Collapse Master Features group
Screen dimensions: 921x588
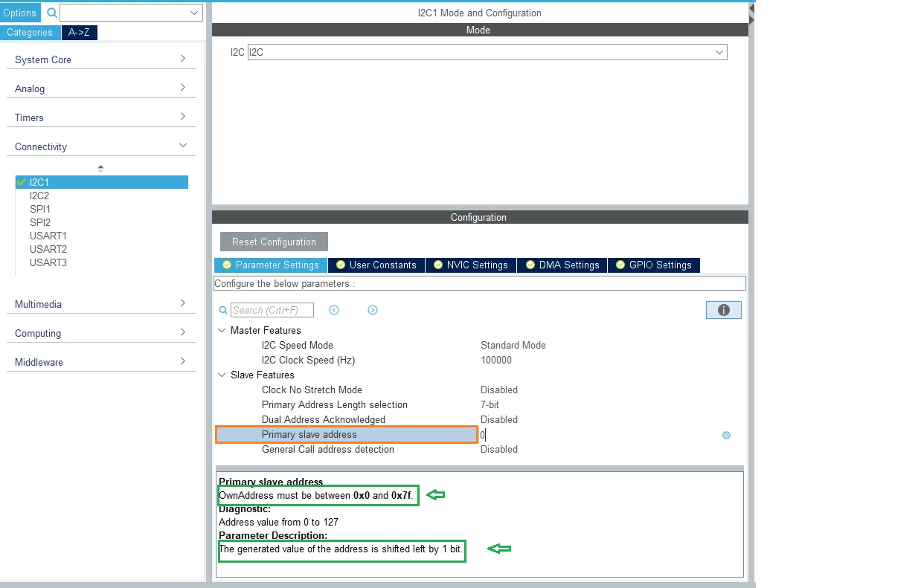[222, 330]
